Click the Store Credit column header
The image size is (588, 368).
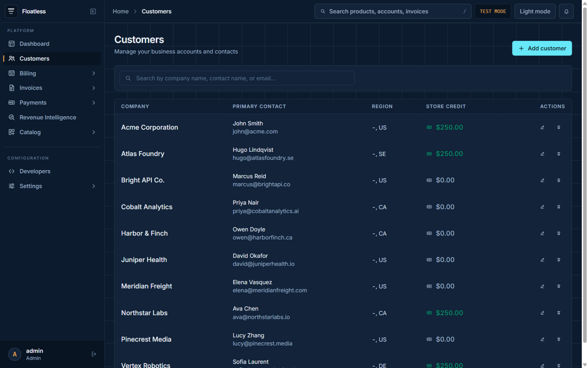446,106
